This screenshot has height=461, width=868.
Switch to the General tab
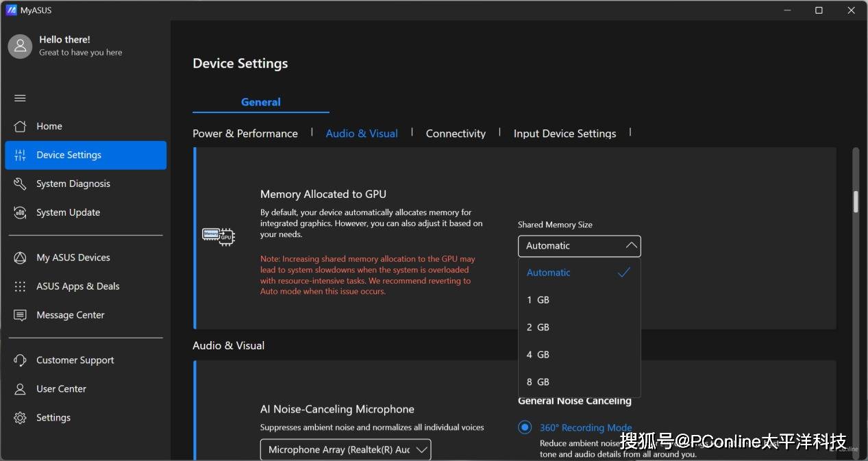coord(261,101)
